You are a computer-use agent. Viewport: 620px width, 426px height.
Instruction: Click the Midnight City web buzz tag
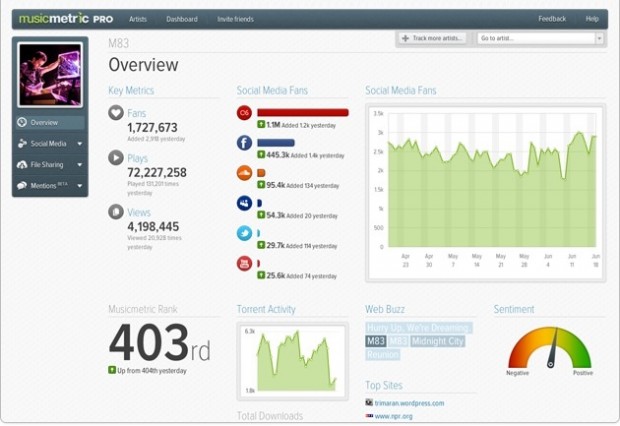coord(436,341)
